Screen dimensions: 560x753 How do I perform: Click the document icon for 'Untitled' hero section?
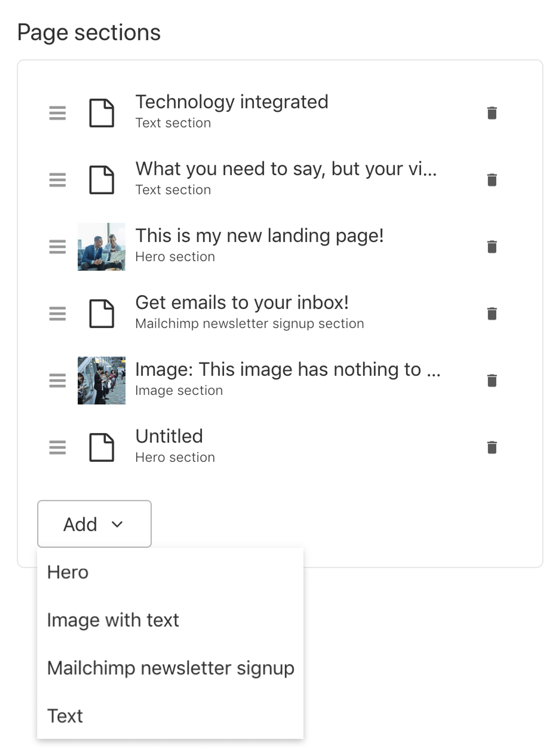pos(102,446)
